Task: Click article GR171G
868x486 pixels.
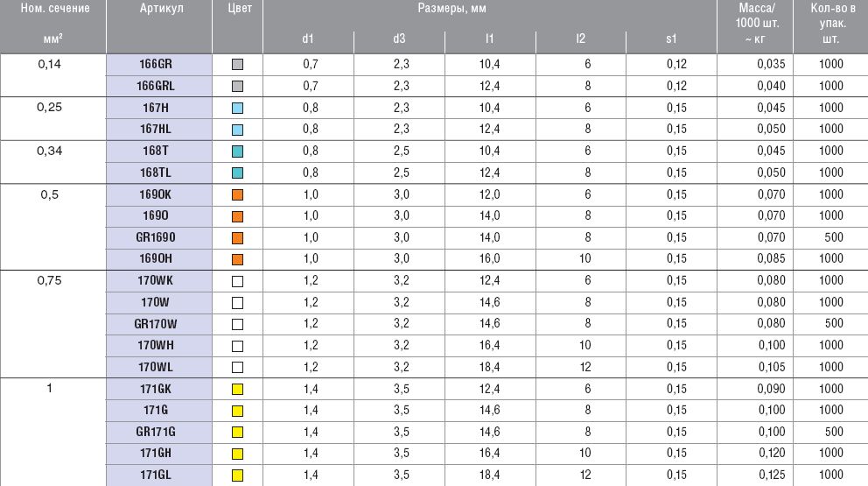Action: pyautogui.click(x=158, y=432)
